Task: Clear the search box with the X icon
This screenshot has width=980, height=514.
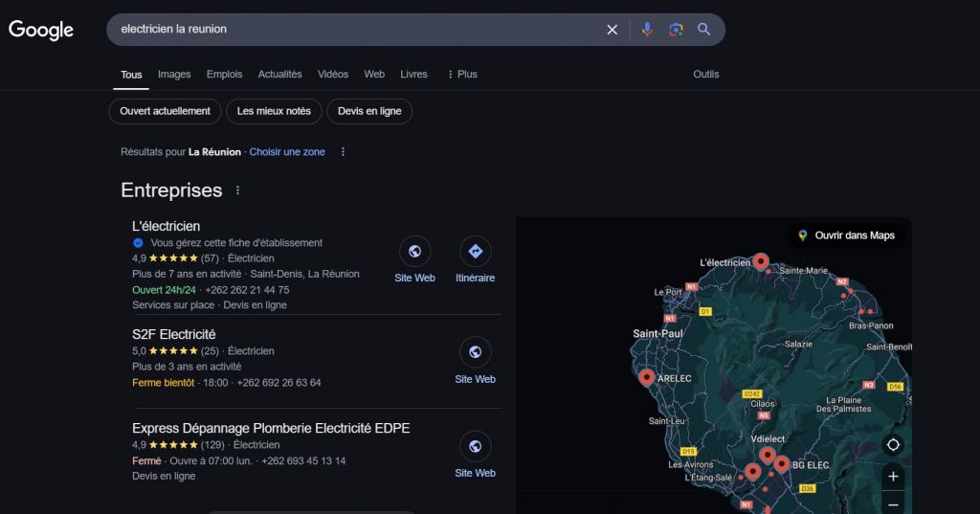Action: coord(612,30)
